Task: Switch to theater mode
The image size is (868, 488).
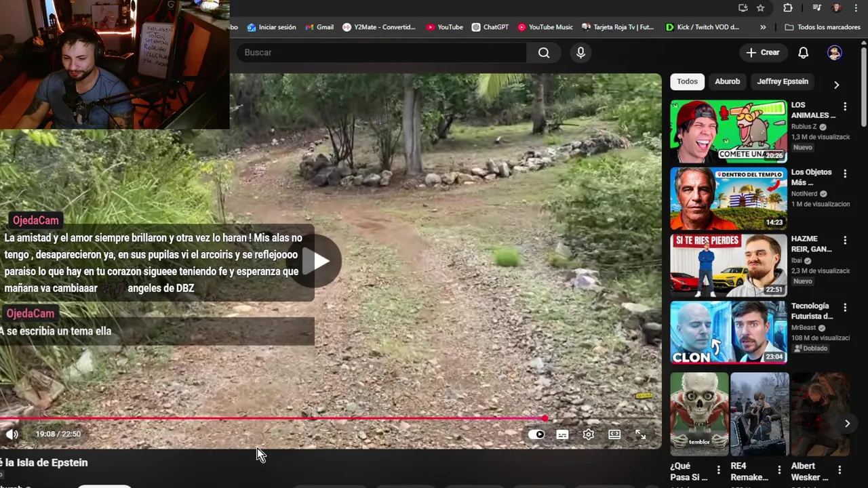Action: pyautogui.click(x=614, y=434)
